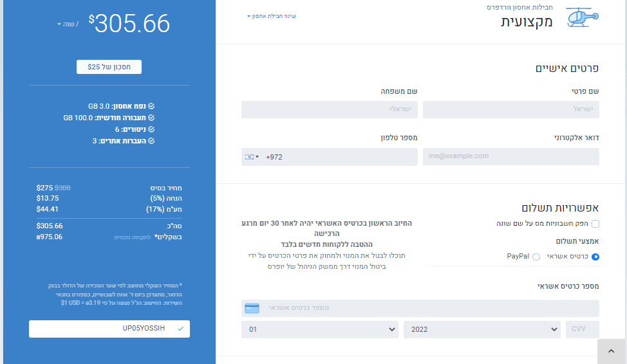
Task: Click the struck-through $300 base price
Action: tap(62, 188)
